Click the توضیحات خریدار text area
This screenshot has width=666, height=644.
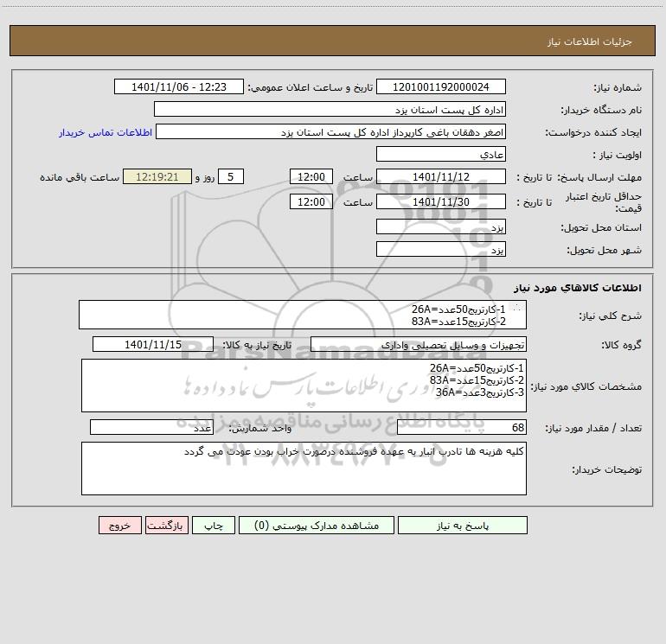[x=304, y=469]
